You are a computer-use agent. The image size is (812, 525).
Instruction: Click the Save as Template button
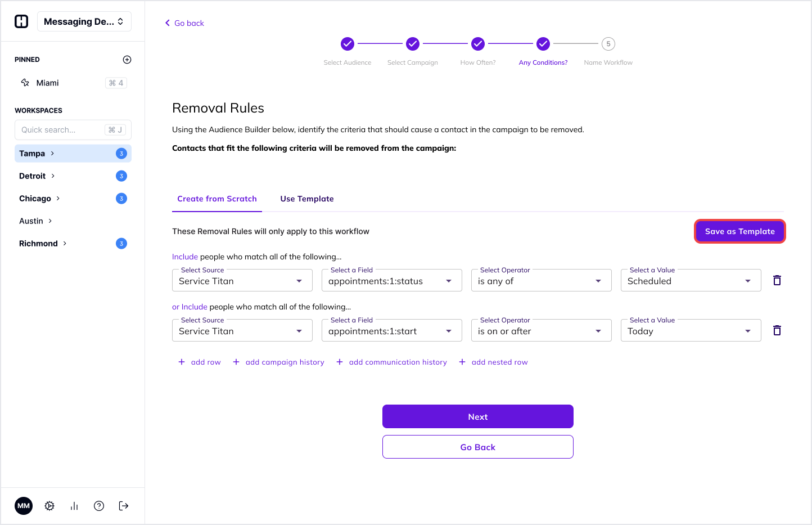click(x=739, y=231)
